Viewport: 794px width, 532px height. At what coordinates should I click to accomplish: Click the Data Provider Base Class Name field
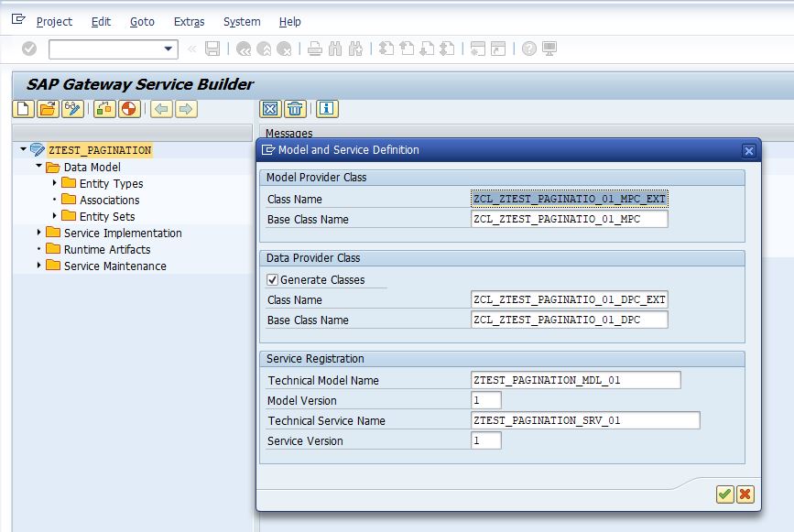[x=569, y=320]
